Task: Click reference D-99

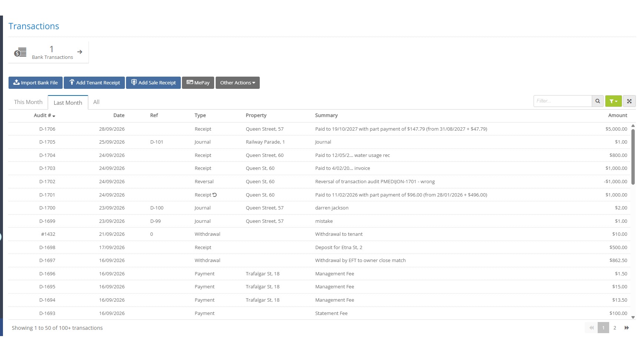Action: (156, 221)
